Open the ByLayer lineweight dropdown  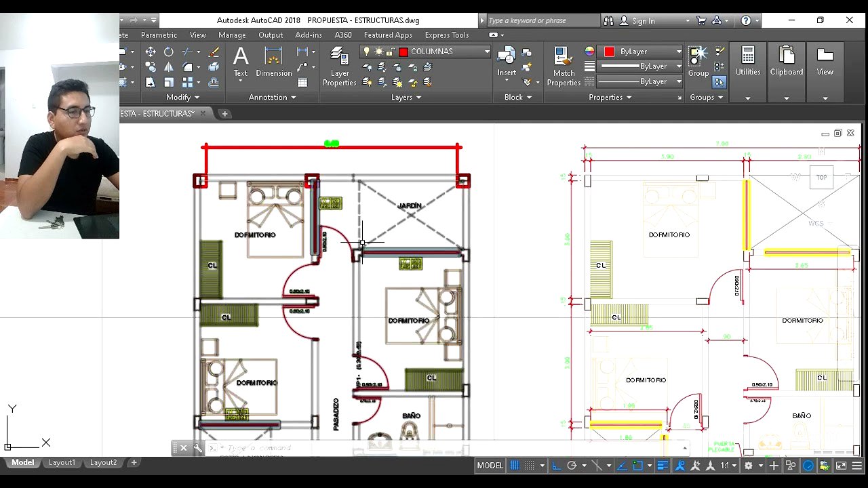point(679,66)
